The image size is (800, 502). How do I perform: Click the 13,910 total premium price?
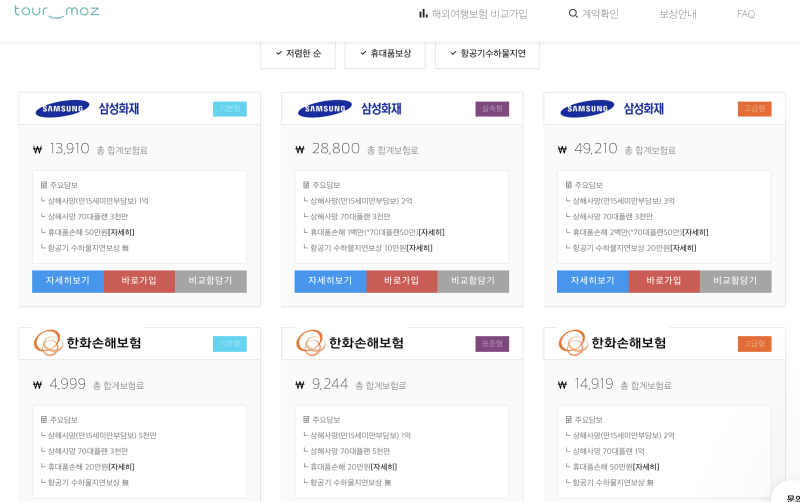pos(69,148)
